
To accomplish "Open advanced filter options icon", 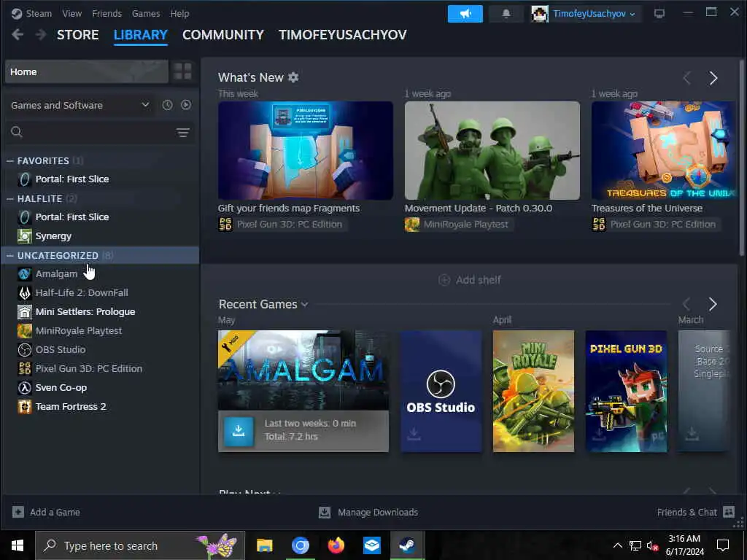I will coord(183,133).
